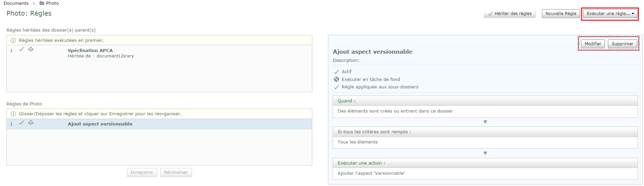Image resolution: width=644 pixels, height=186 pixels.
Task: Click move handle icon of Ajout aspect versionnable
Action: [31, 123]
